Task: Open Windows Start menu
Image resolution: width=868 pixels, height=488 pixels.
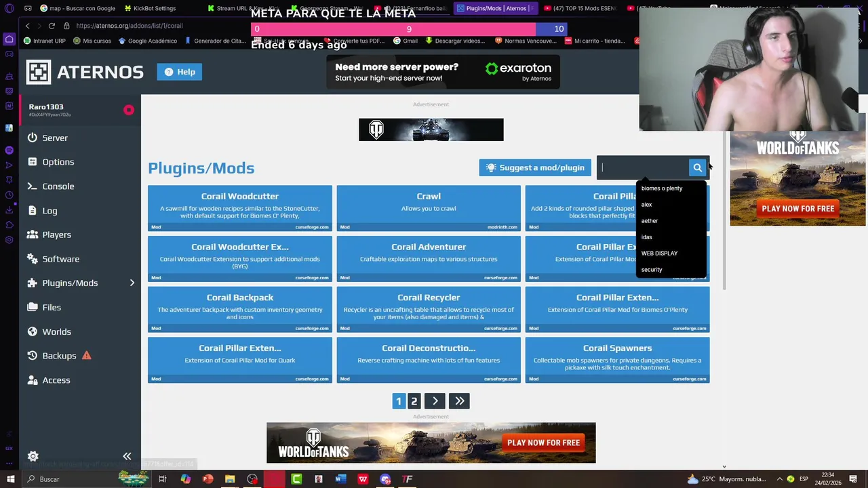Action: pos(10,479)
